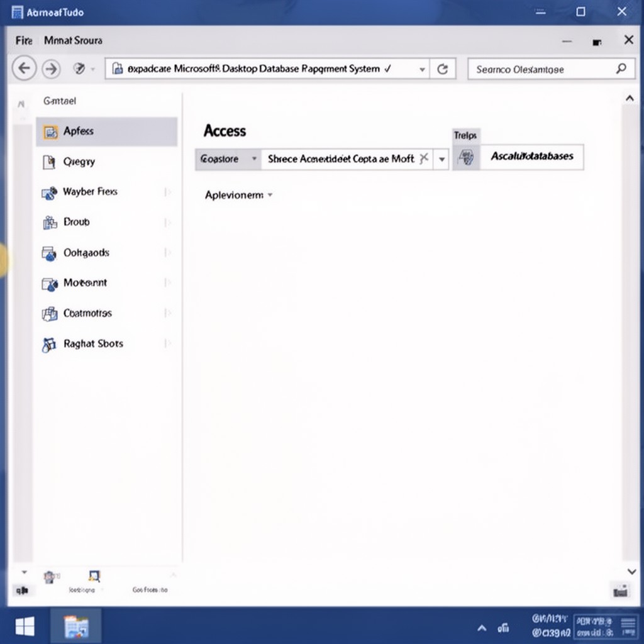This screenshot has height=644, width=644.
Task: Click the Ascalurotatabases button
Action: [x=532, y=157]
